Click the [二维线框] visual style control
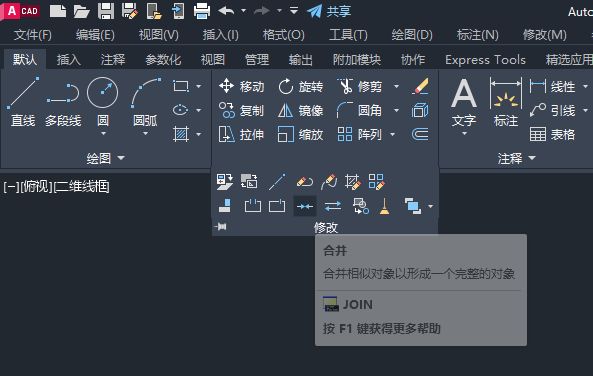The image size is (593, 376). pyautogui.click(x=81, y=186)
